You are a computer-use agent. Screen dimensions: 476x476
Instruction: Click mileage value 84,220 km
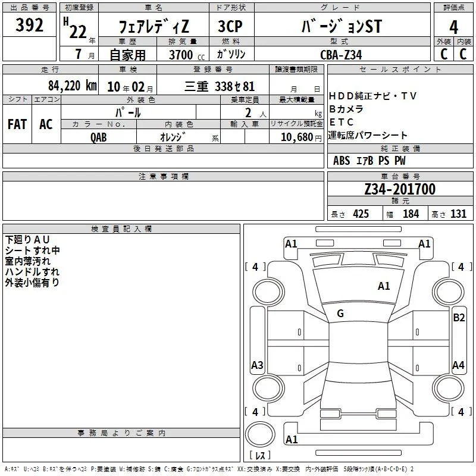coord(73,86)
